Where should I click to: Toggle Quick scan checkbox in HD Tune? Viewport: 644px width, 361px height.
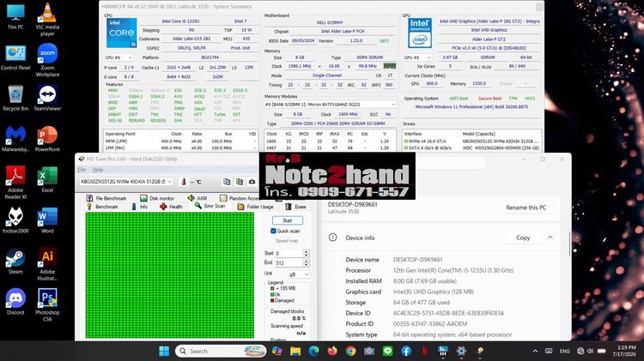point(273,231)
